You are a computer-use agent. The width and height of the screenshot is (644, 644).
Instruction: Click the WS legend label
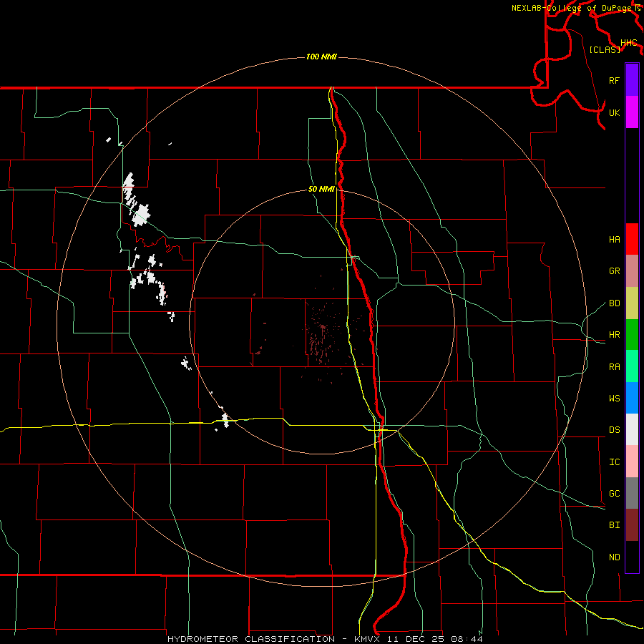pos(614,399)
